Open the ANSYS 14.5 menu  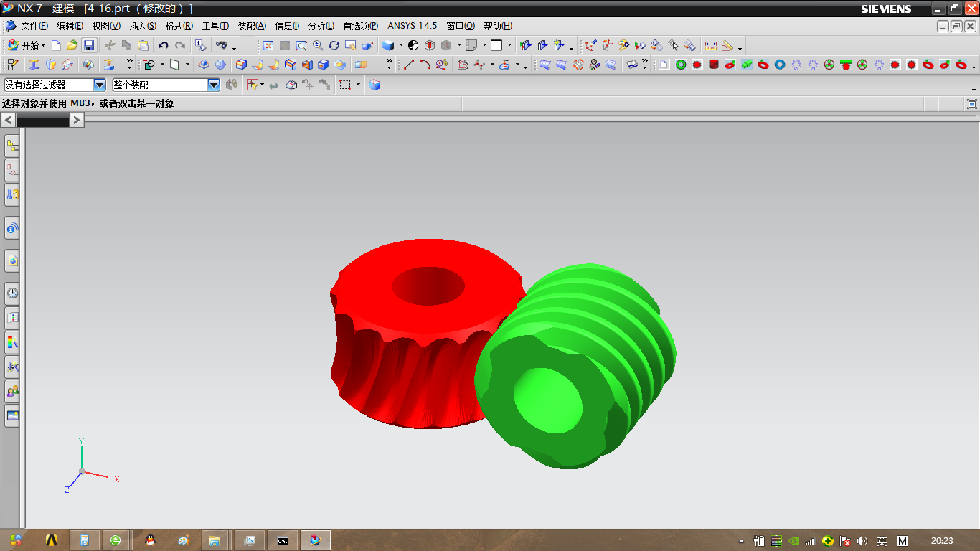[412, 26]
